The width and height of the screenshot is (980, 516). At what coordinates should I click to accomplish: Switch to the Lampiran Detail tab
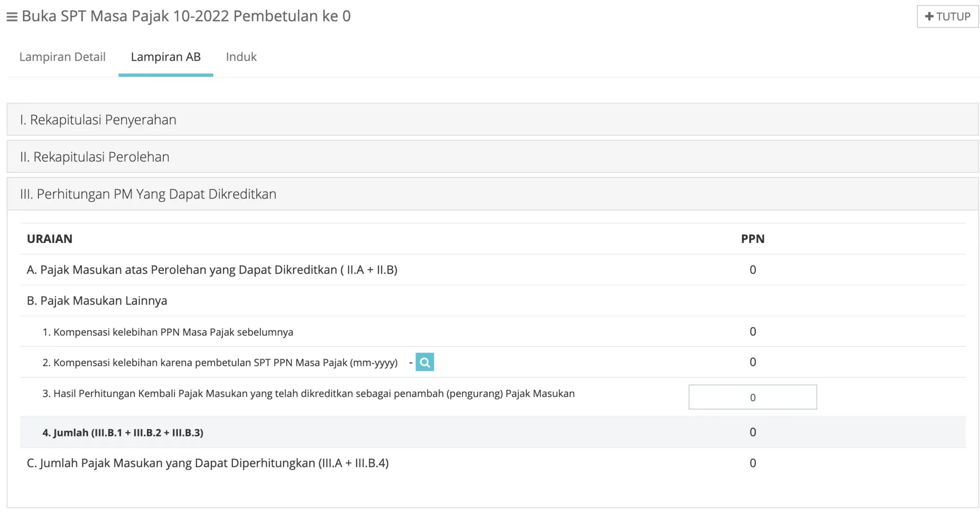[x=62, y=57]
